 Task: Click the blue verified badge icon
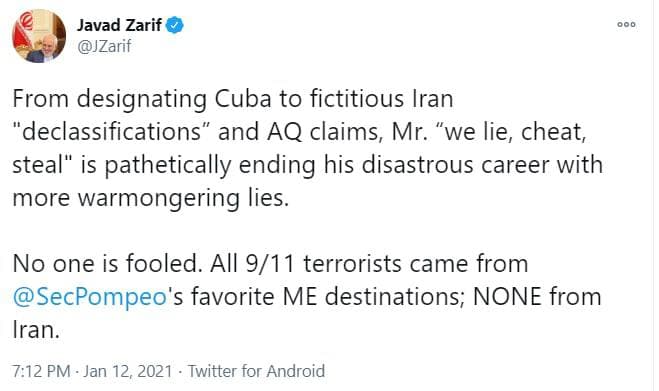(175, 25)
